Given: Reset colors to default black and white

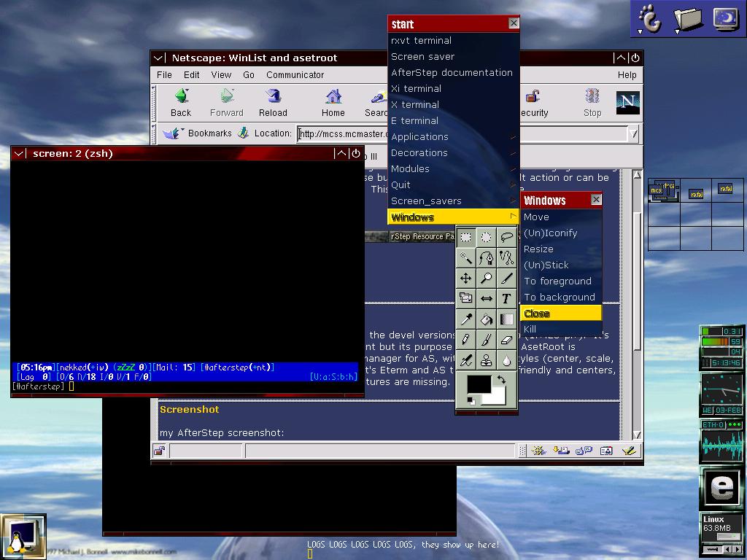Looking at the screenshot, I should [x=471, y=400].
